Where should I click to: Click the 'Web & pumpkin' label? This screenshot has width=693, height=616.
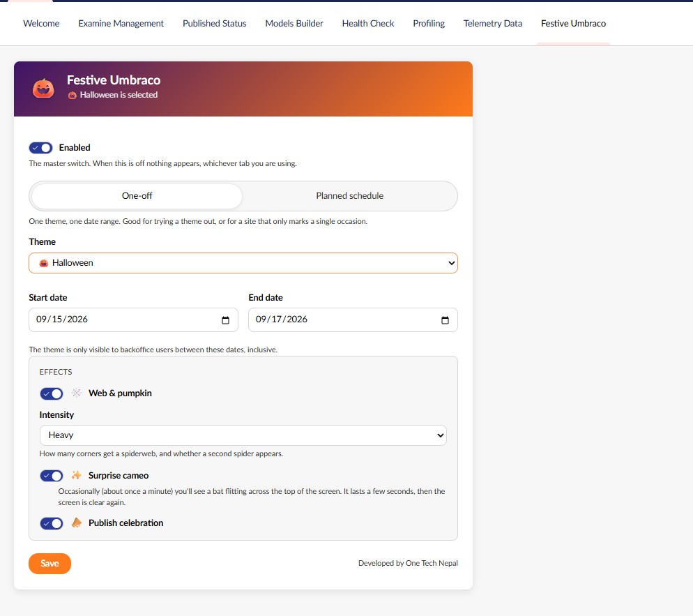tap(120, 393)
